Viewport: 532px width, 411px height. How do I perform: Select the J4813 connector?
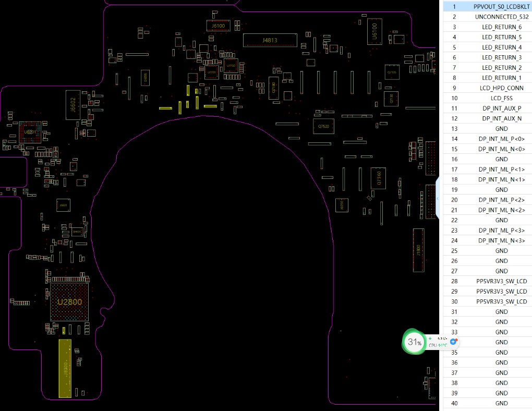(x=270, y=40)
